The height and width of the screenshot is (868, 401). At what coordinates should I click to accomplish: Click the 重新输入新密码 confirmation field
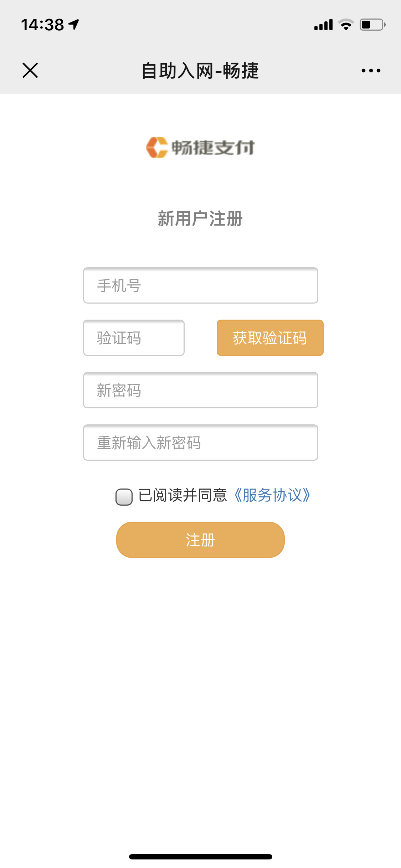tap(200, 443)
